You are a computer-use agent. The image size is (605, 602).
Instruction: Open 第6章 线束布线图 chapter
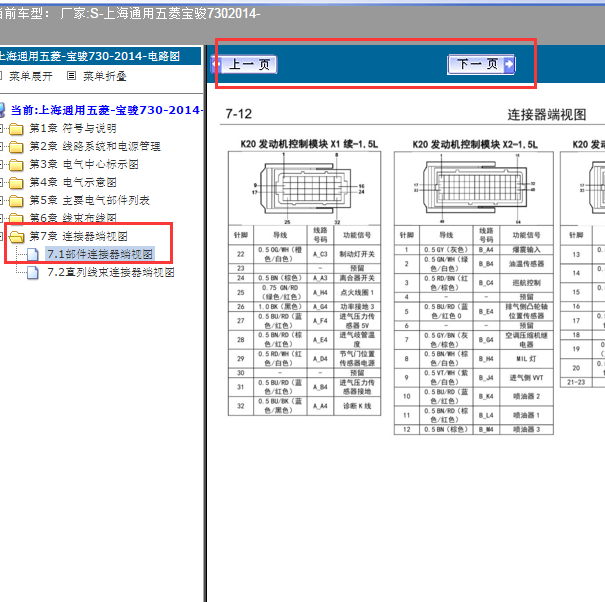tap(73, 218)
